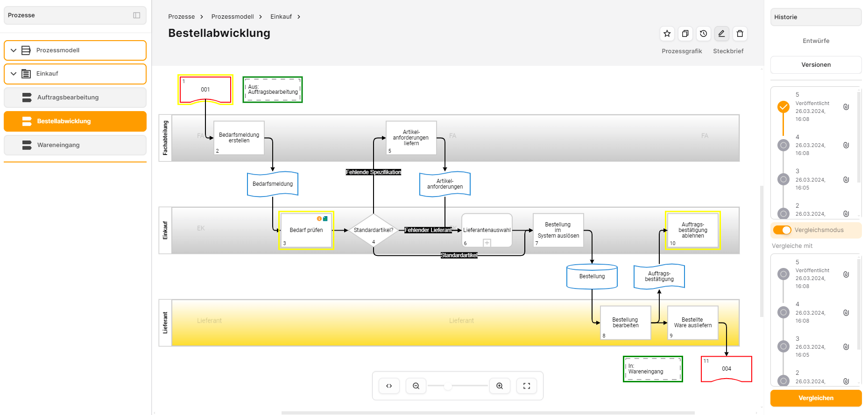Expand the Lieferantenauswahl subprocess plus icon
Viewport: 868px width, 415px height.
(487, 243)
